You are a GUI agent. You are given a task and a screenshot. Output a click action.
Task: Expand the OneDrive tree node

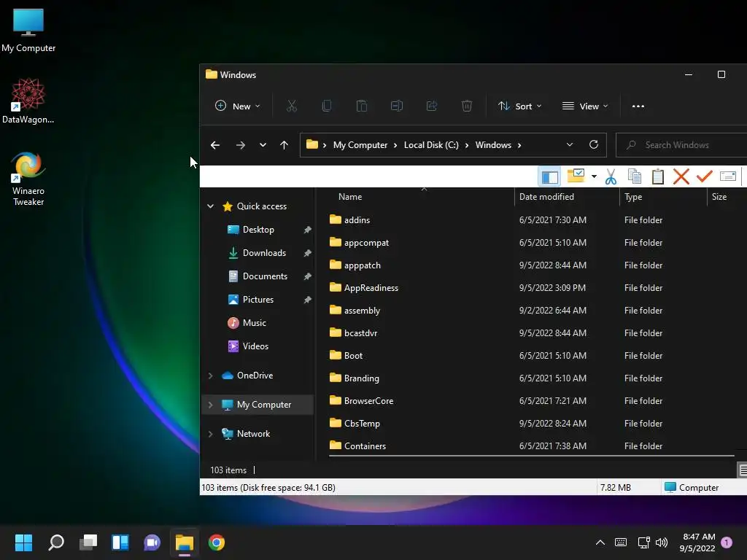pyautogui.click(x=211, y=376)
